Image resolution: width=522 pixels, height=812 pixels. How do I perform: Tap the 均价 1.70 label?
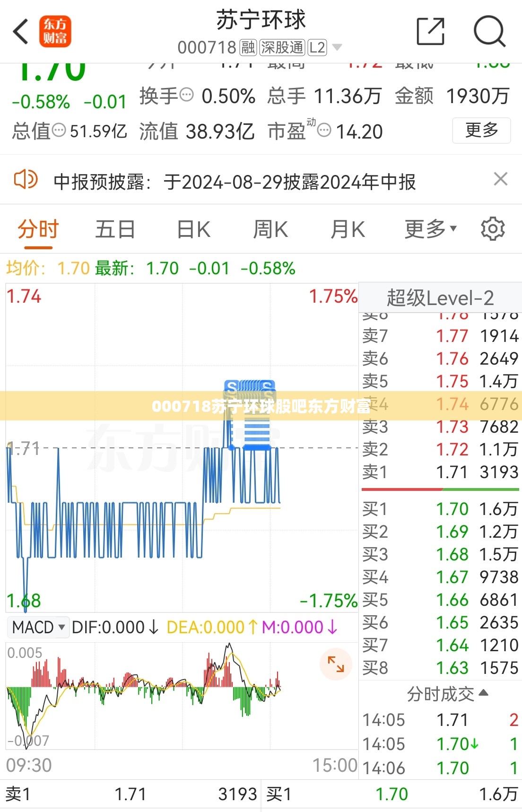48,268
